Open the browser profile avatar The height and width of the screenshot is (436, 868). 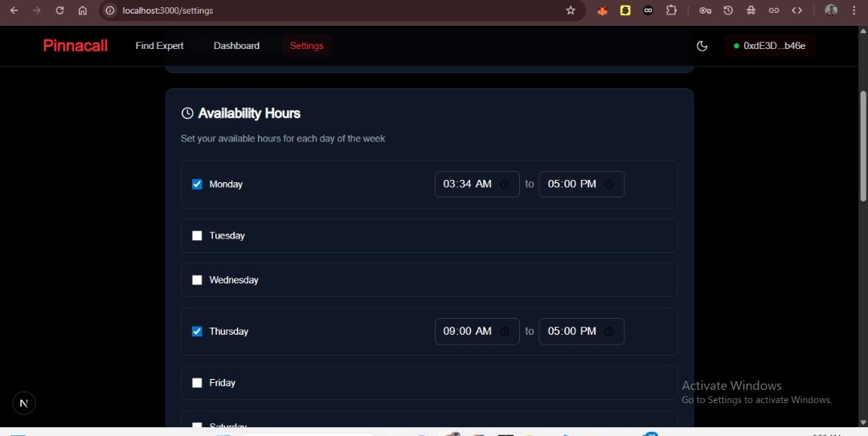[831, 10]
